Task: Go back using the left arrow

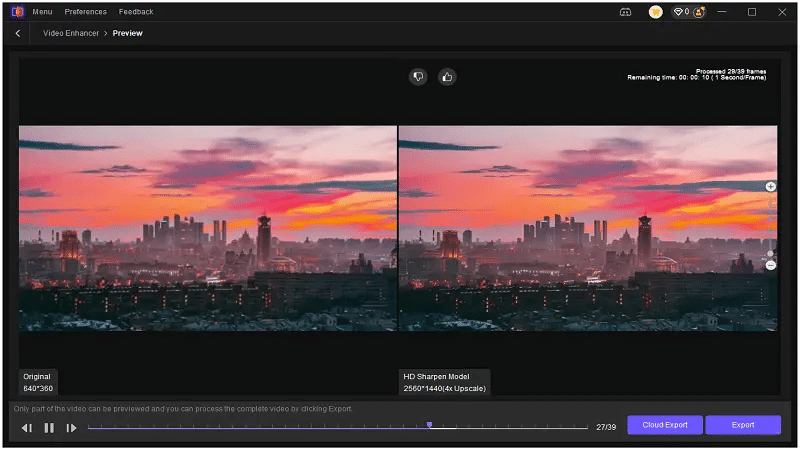Action: pyautogui.click(x=18, y=33)
